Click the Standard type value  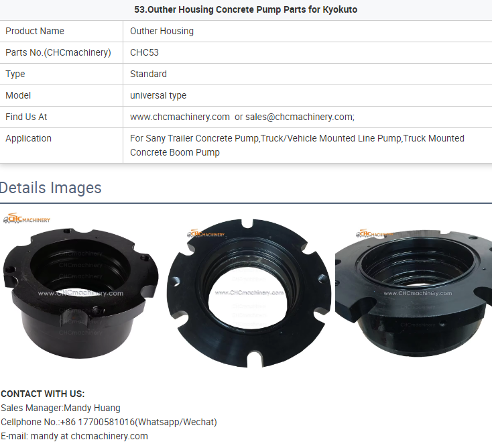click(148, 74)
